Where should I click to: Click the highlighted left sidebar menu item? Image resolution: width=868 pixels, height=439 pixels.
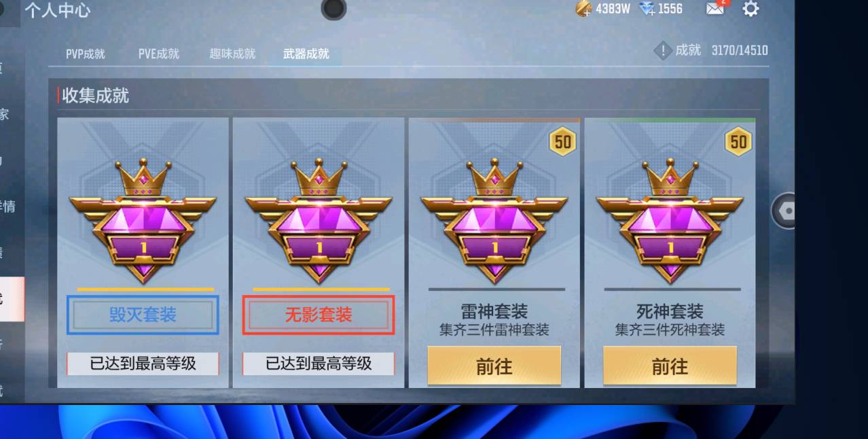[12, 299]
